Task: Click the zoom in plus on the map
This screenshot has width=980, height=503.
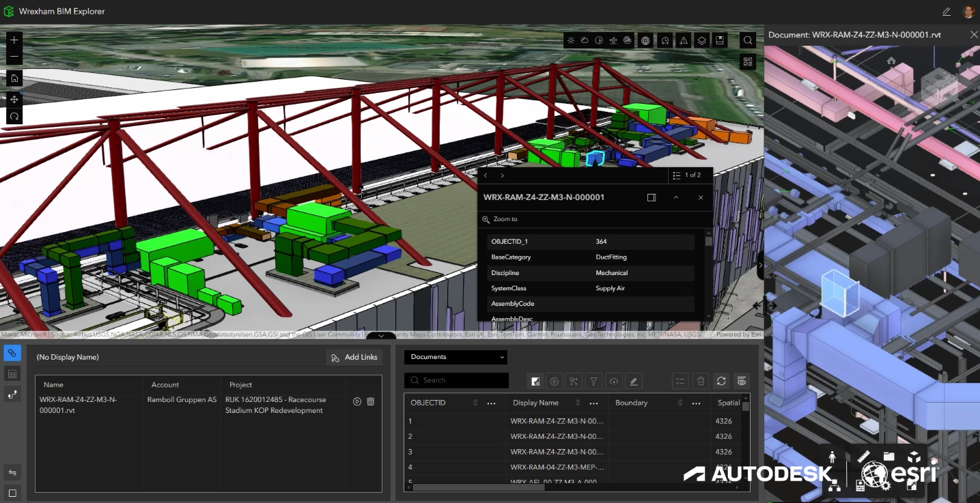Action: tap(14, 40)
